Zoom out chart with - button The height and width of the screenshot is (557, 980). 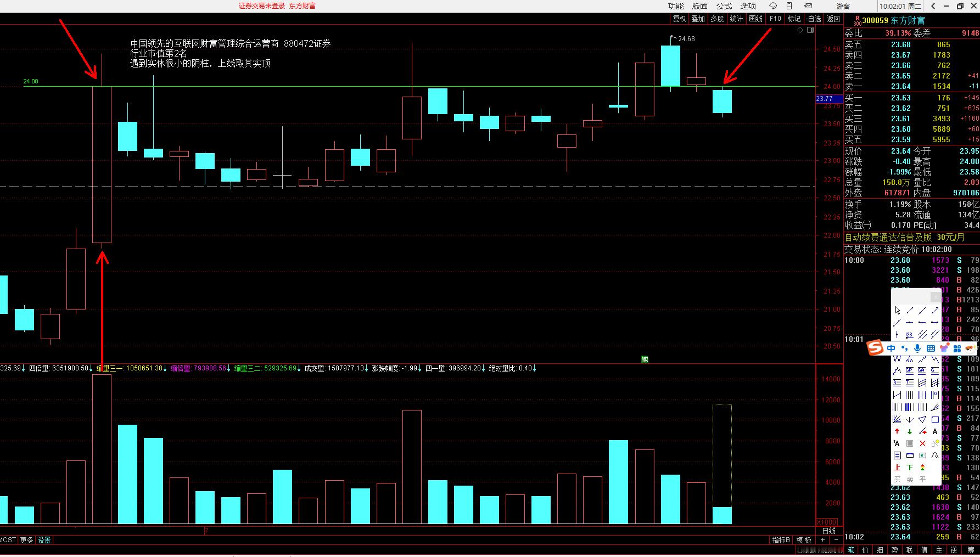(x=836, y=540)
